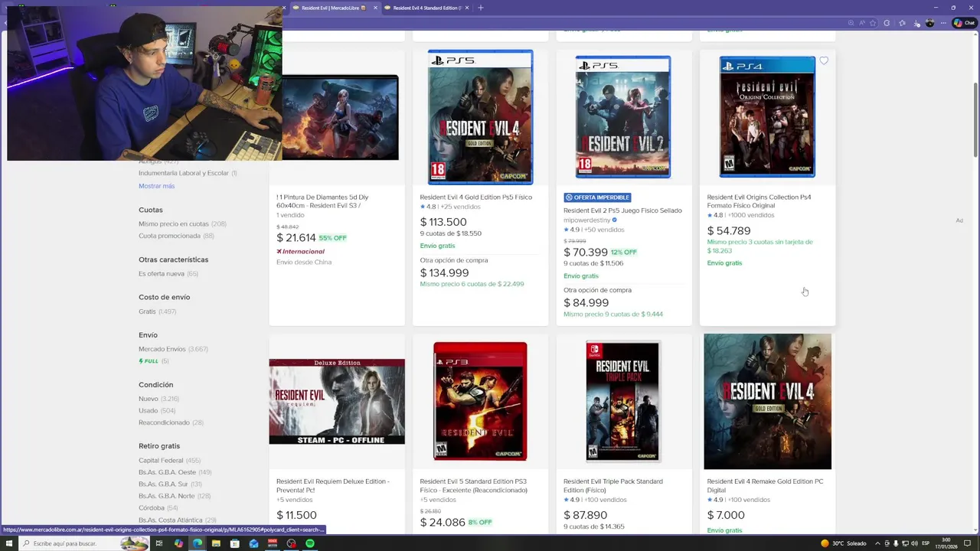
Task: Click the Windows taskbar search box
Action: tap(84, 543)
